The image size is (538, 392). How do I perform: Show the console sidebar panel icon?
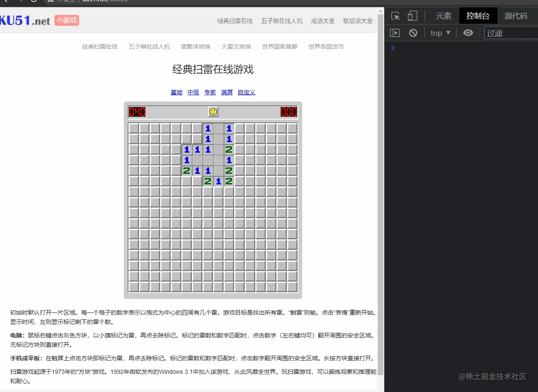coord(395,33)
